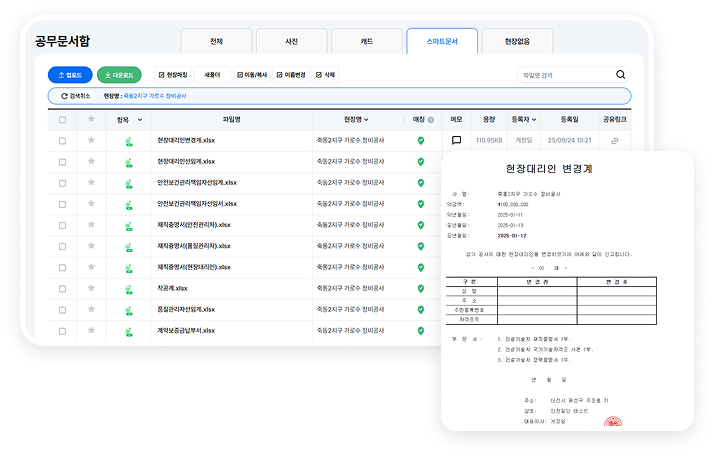Click the 파일명 검색 input field
The height and width of the screenshot is (456, 714).
[565, 74]
